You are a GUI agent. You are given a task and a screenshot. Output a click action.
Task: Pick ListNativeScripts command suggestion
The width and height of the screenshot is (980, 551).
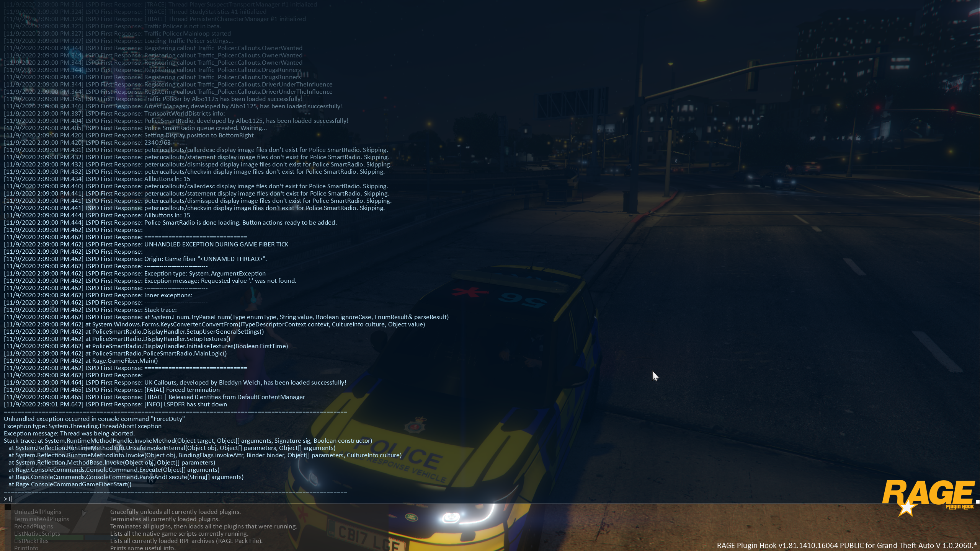click(x=37, y=533)
